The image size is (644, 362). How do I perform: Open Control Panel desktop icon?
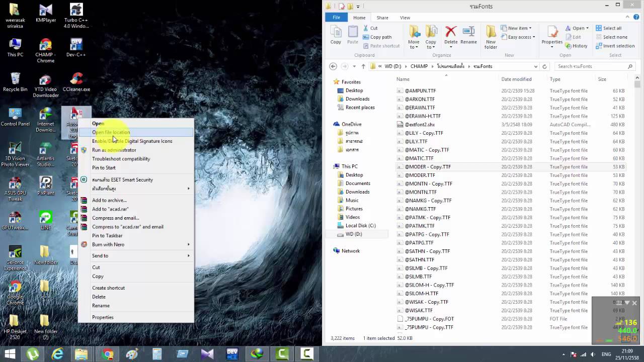tap(15, 117)
